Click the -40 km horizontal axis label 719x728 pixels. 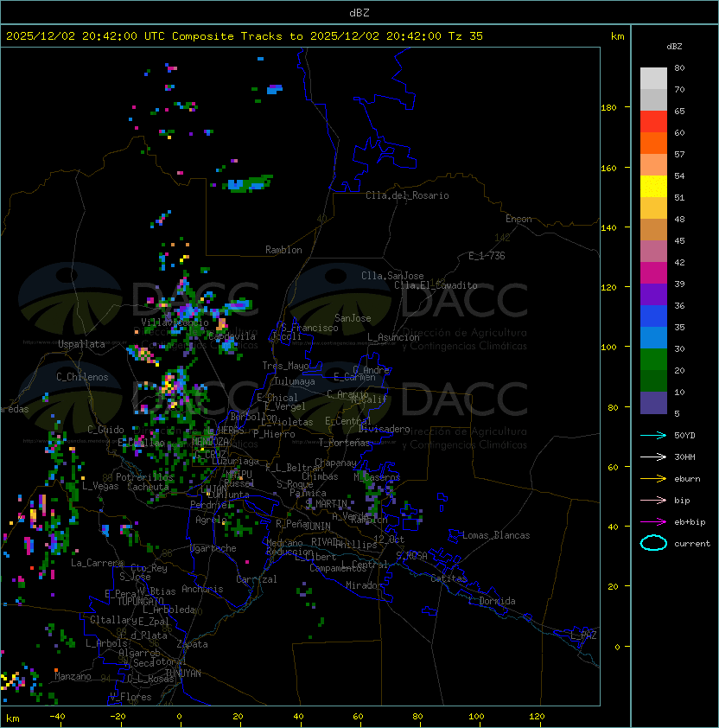coord(58,717)
